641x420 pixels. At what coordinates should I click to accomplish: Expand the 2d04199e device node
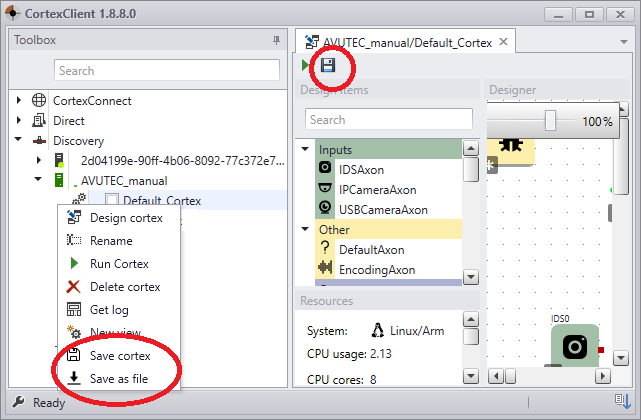[39, 160]
